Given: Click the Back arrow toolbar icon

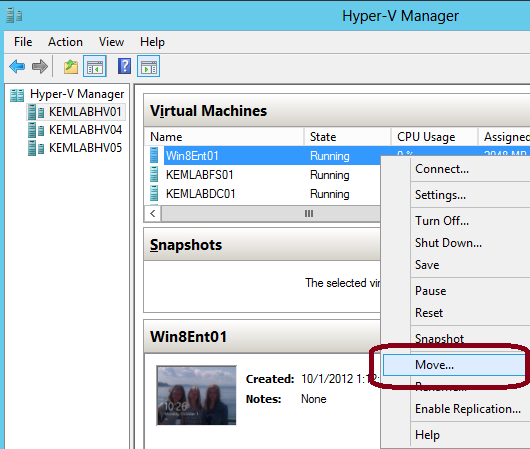Looking at the screenshot, I should point(17,66).
